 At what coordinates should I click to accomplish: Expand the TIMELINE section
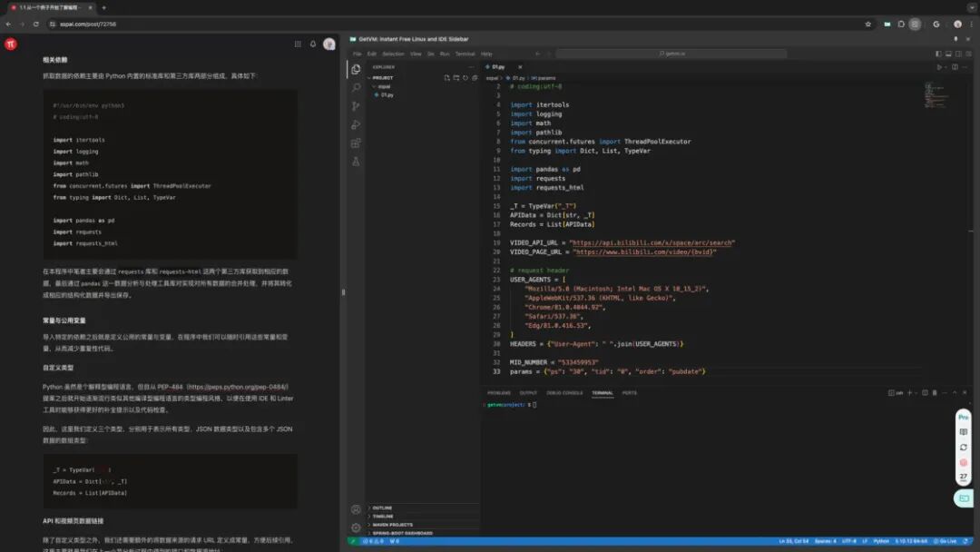click(x=423, y=517)
